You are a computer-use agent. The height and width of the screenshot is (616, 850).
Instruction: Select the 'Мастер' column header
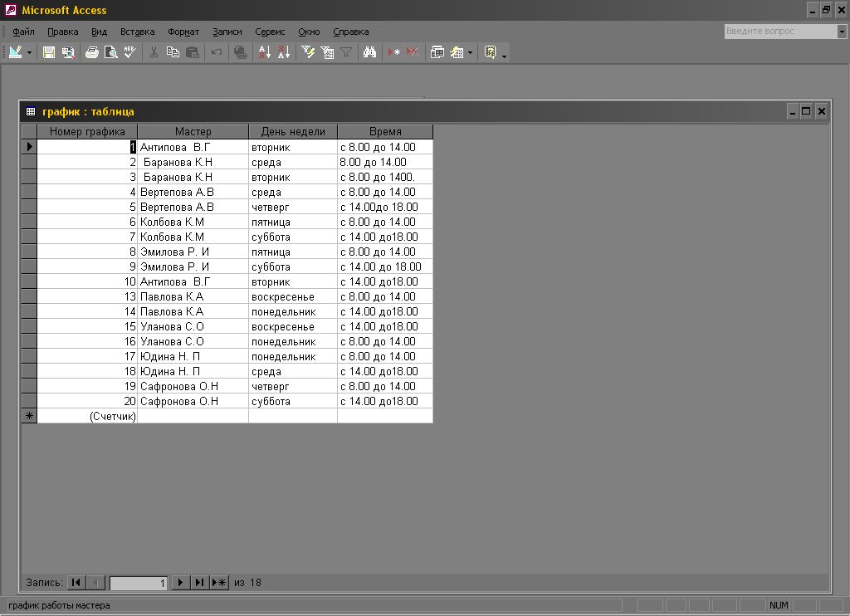[193, 132]
